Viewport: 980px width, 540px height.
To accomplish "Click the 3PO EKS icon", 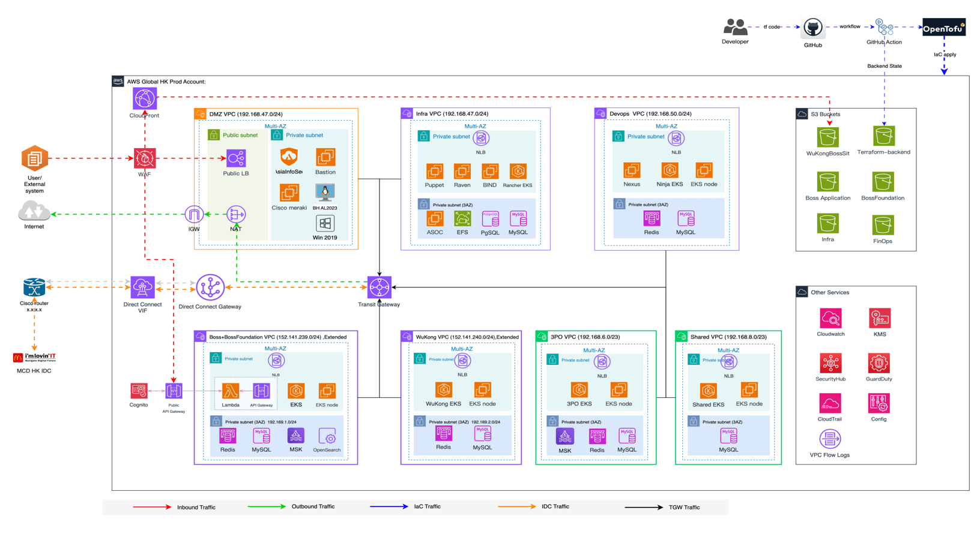I will [x=579, y=390].
